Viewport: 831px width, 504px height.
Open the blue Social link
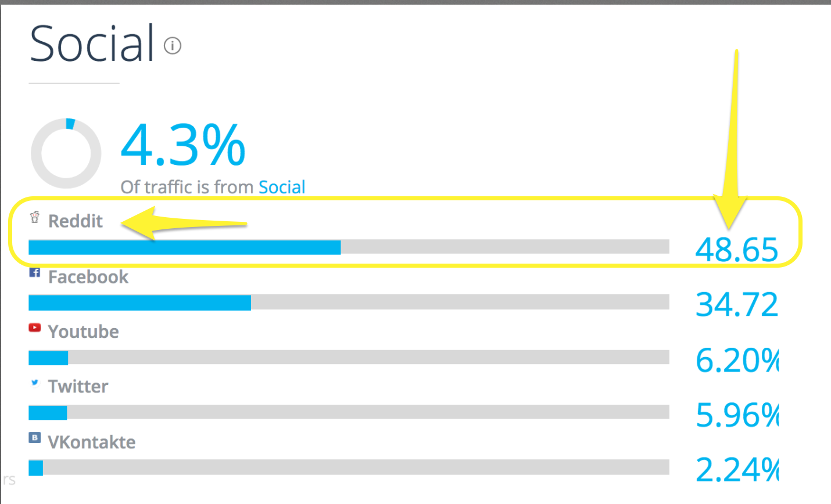(x=282, y=187)
